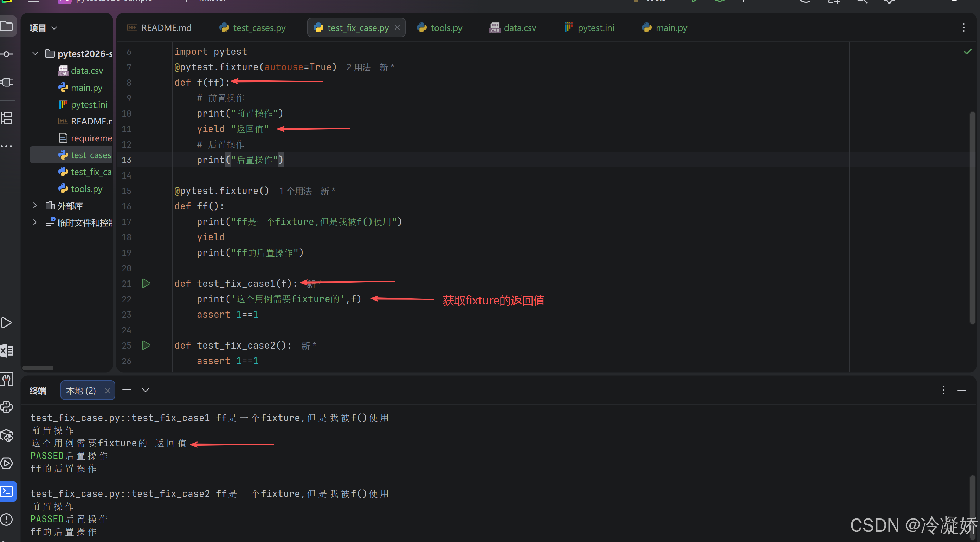Close the test_fix_case.py tab
The image size is (980, 542).
[x=397, y=27]
